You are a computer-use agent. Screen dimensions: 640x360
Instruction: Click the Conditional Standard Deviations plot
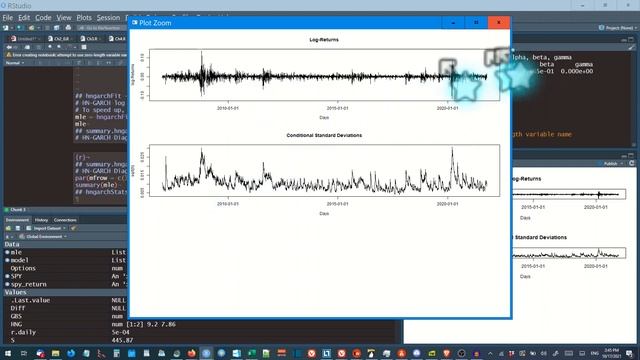(x=324, y=171)
